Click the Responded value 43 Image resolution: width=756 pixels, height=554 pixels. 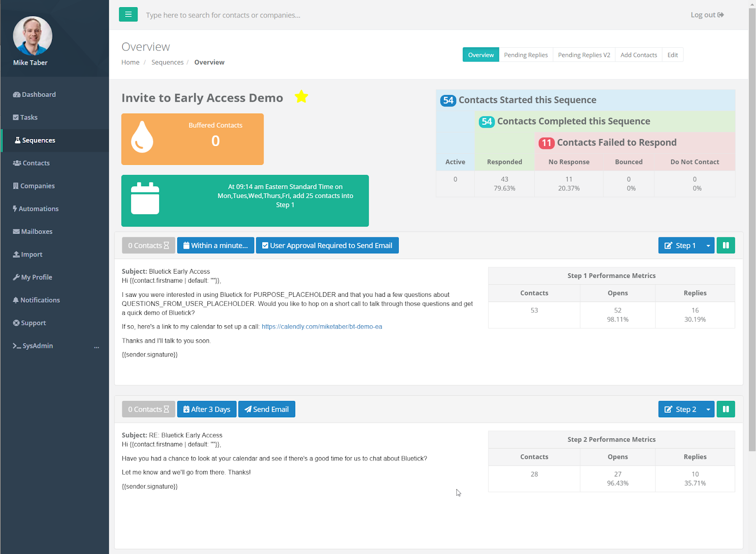505,179
